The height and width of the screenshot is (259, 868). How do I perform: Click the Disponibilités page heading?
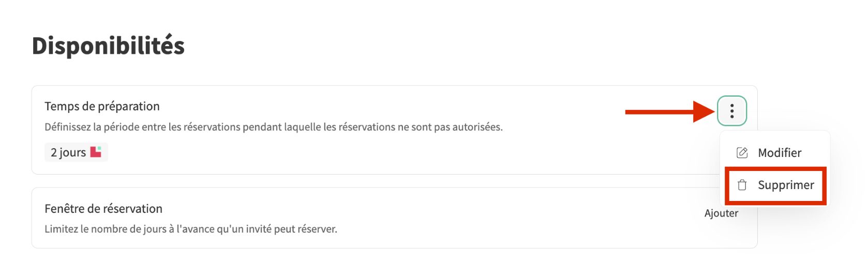108,46
